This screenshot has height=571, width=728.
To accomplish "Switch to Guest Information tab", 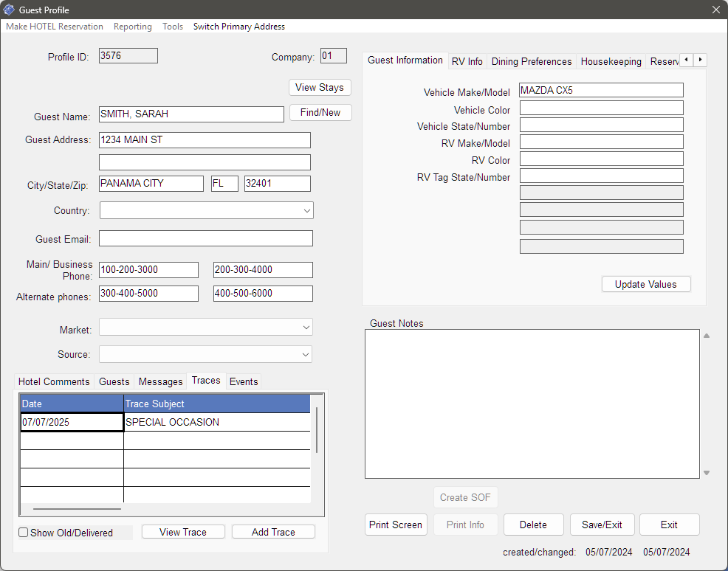I will tap(405, 60).
